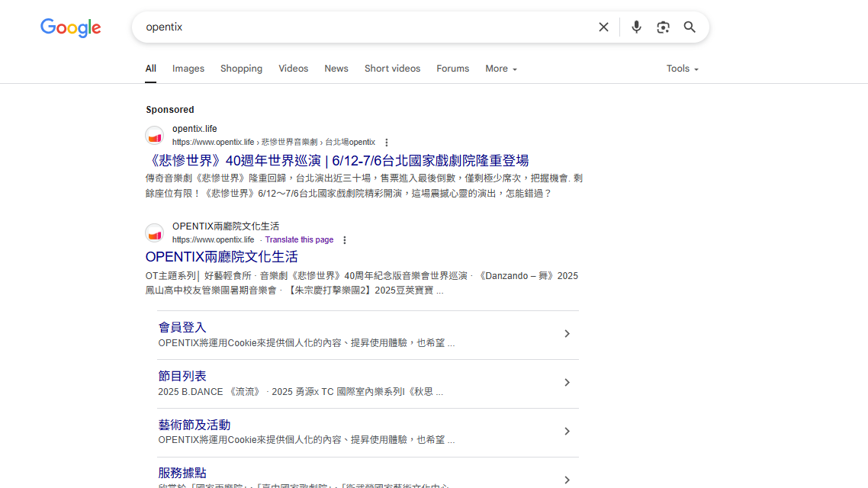Open three-dot menu next to Translate this page
The width and height of the screenshot is (868, 488).
tap(344, 240)
